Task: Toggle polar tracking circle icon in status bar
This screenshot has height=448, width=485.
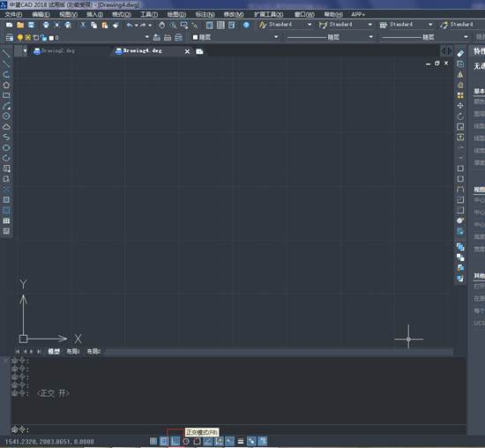Action: coord(186,441)
